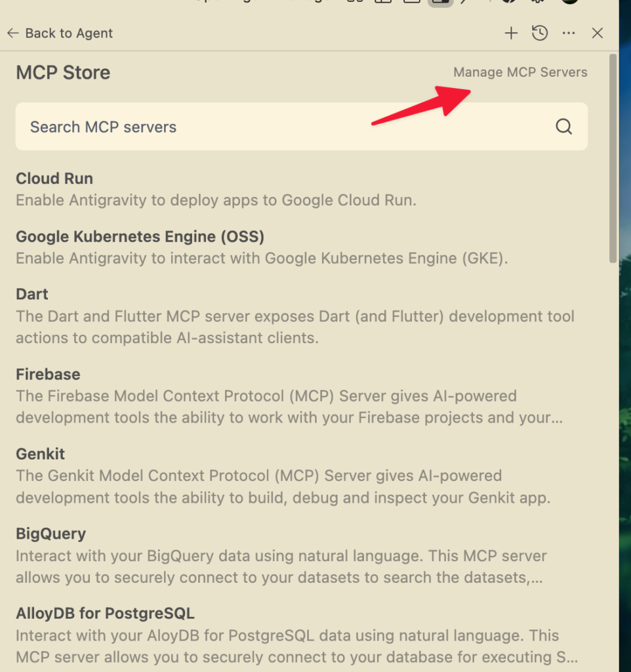This screenshot has height=672, width=631.
Task: Open Manage MCP Servers
Action: point(520,72)
